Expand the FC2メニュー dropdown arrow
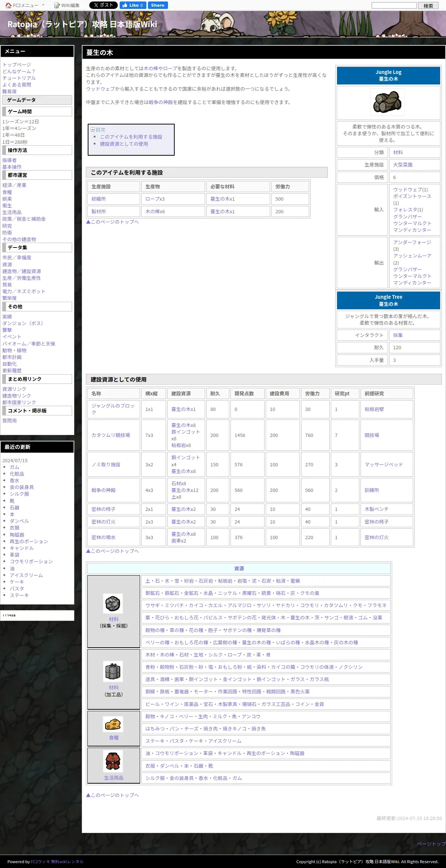The height and width of the screenshot is (868, 446). pyautogui.click(x=43, y=5)
